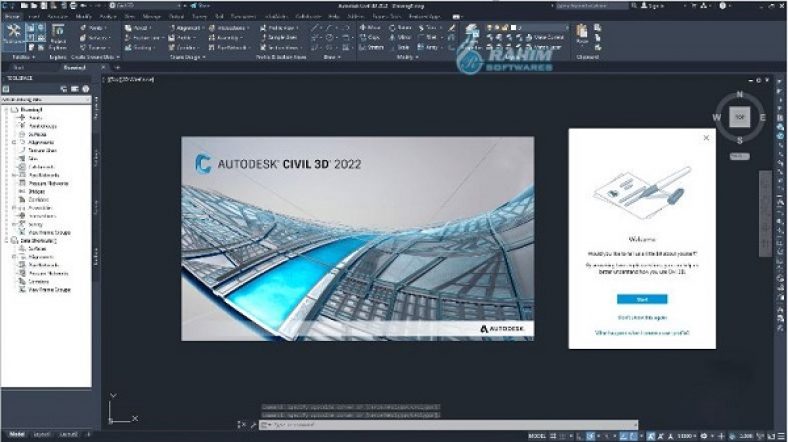This screenshot has width=788, height=442.
Task: Expand the Alignments tree node
Action: pos(14,143)
